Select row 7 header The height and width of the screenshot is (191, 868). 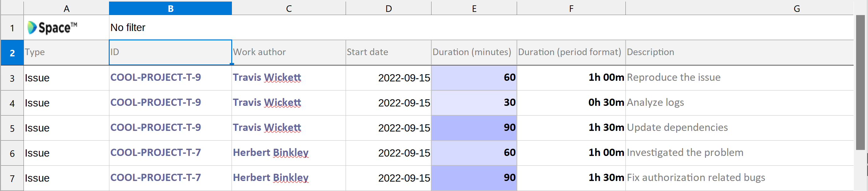click(x=12, y=178)
